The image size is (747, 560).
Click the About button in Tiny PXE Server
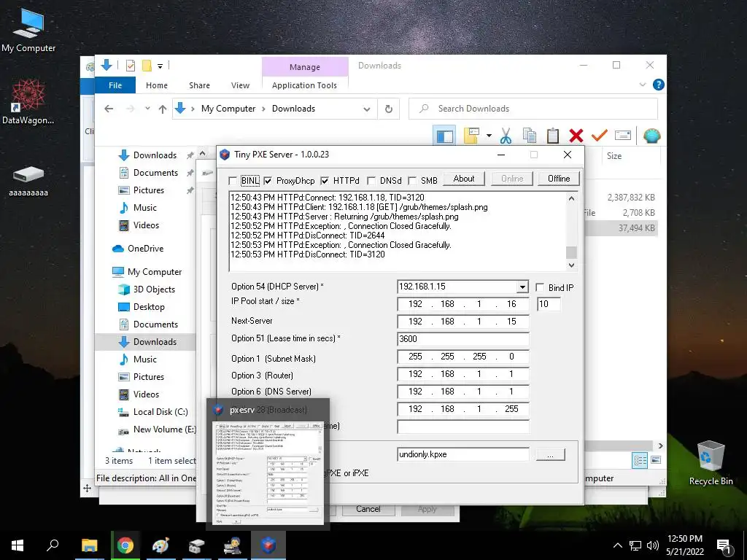(463, 179)
